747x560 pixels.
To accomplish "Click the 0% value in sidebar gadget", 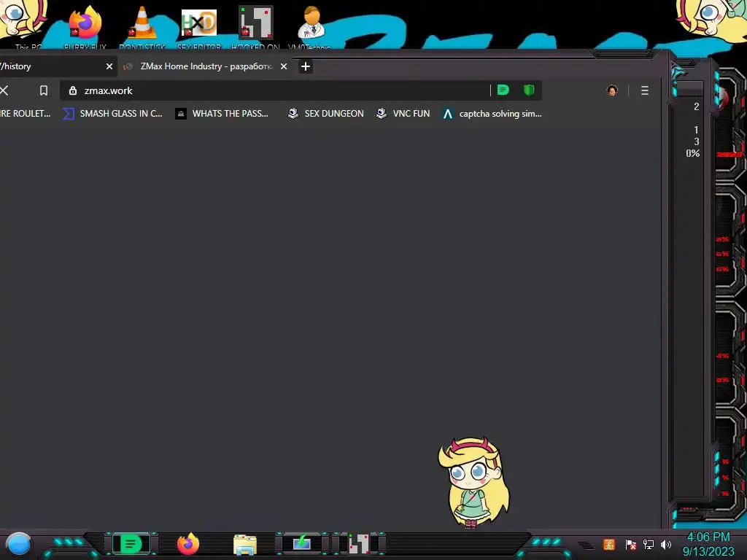I will point(693,153).
